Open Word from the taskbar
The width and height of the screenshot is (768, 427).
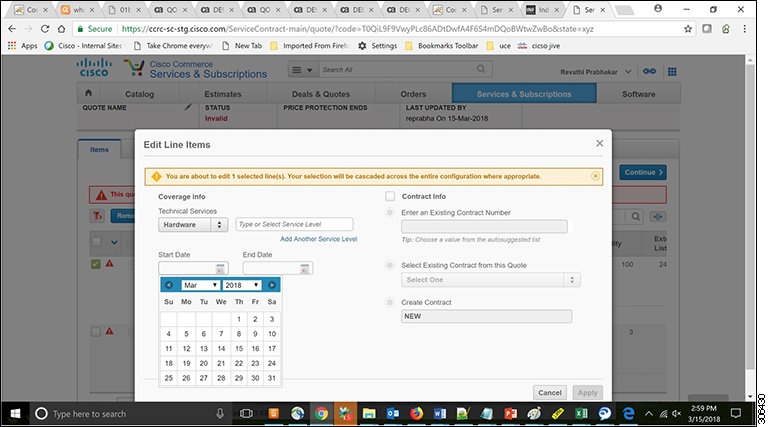click(x=440, y=414)
